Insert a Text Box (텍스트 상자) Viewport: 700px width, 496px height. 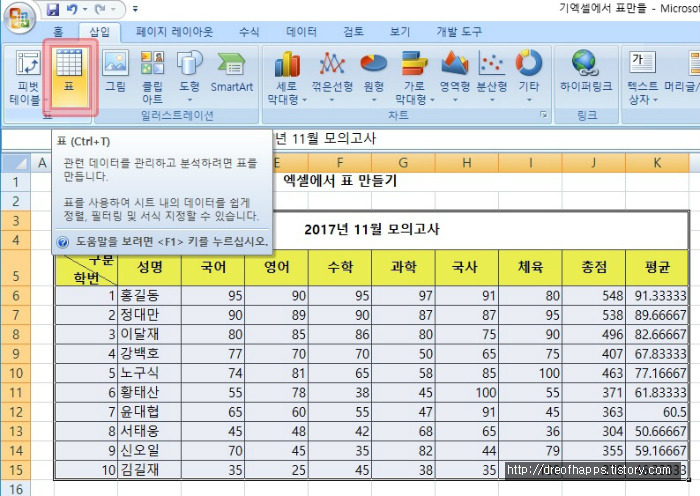point(642,78)
